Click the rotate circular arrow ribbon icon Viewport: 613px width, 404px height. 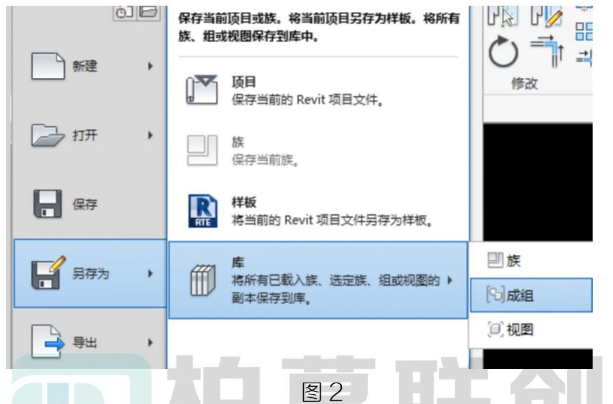tap(503, 52)
